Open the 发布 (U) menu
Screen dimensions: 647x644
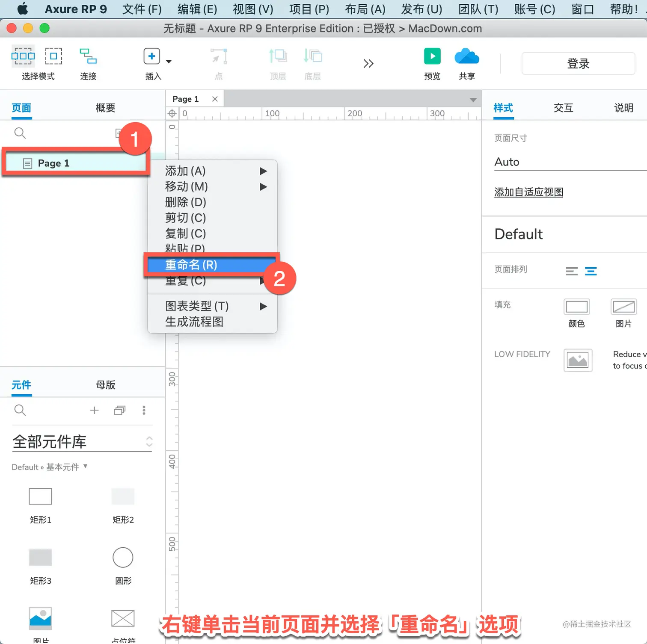[x=421, y=9]
